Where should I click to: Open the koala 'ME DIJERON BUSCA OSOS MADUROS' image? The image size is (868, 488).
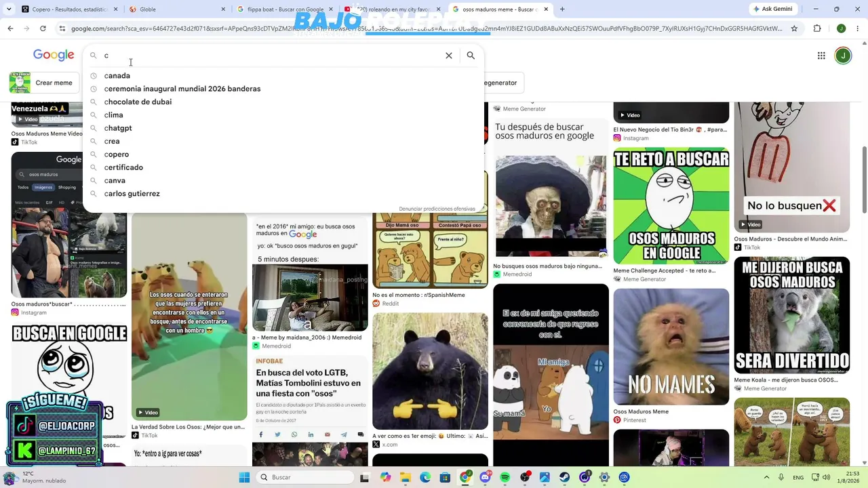tap(792, 315)
